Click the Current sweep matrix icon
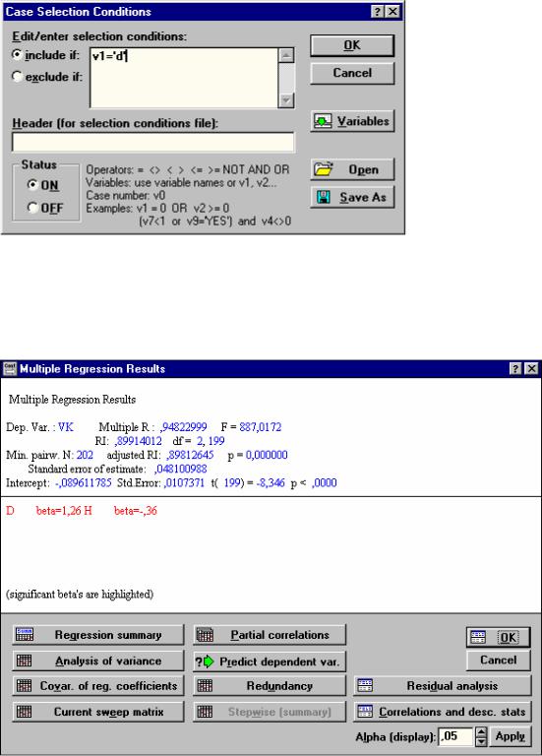 pyautogui.click(x=24, y=711)
